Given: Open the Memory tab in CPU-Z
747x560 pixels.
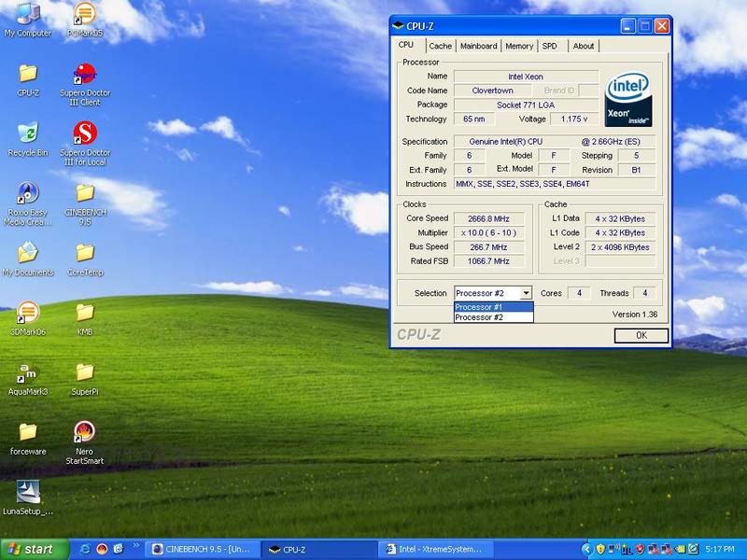Looking at the screenshot, I should [x=519, y=46].
